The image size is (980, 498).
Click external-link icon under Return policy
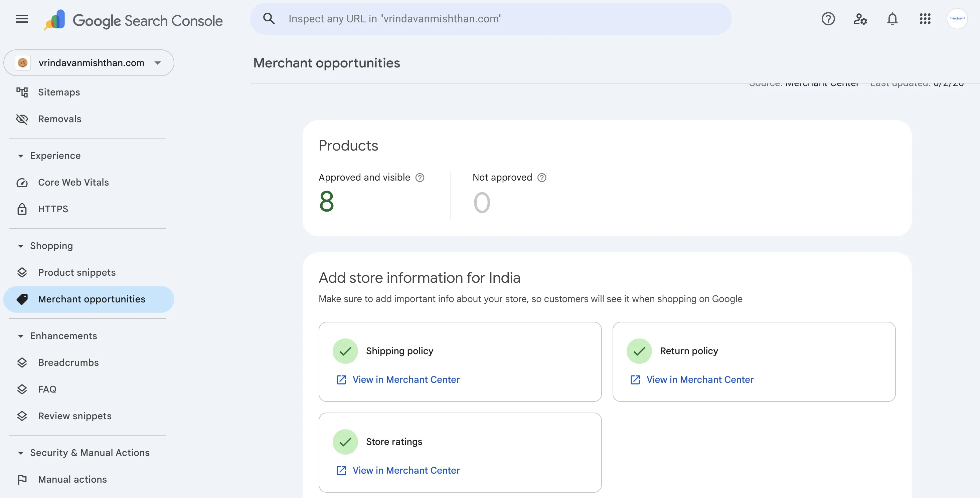pos(635,380)
